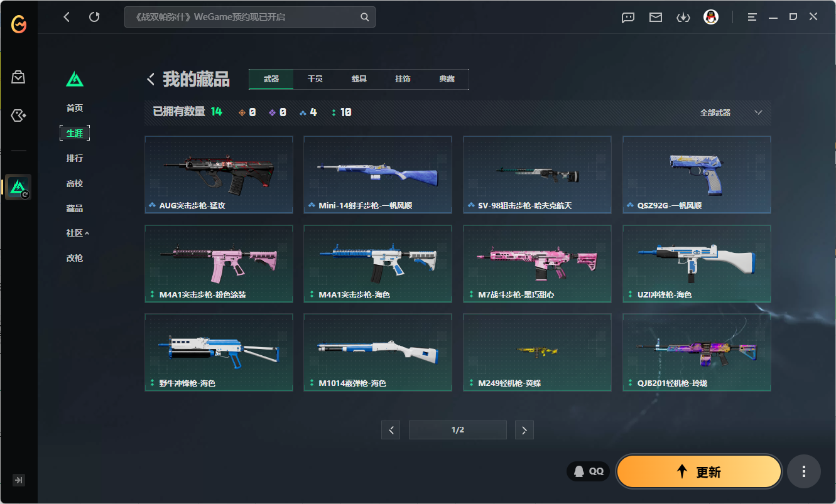Viewport: 836px width, 504px height.
Task: Go back using the top bar arrow
Action: click(67, 17)
